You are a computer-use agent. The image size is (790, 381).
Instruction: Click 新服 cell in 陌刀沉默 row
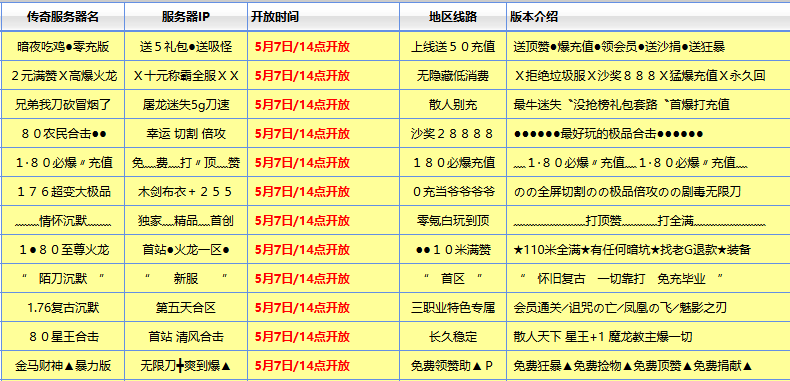click(186, 279)
